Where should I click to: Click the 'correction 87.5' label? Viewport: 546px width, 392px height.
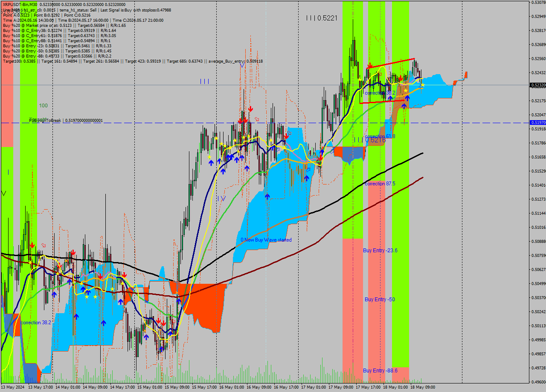(380, 184)
